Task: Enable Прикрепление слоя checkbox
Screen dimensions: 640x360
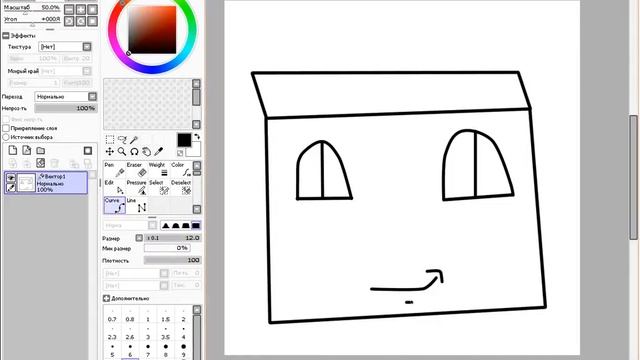Action: [6, 128]
